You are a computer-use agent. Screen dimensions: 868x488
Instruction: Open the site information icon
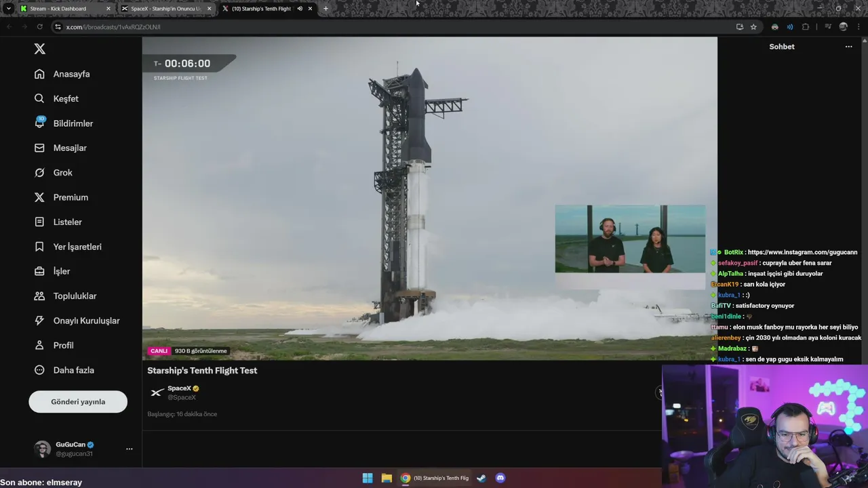pyautogui.click(x=58, y=27)
